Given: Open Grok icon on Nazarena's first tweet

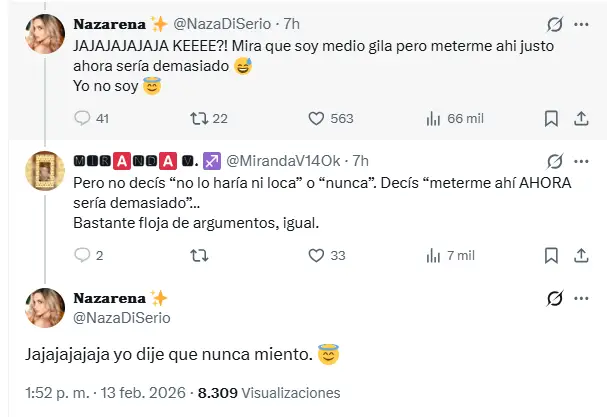Looking at the screenshot, I should click(x=554, y=23).
